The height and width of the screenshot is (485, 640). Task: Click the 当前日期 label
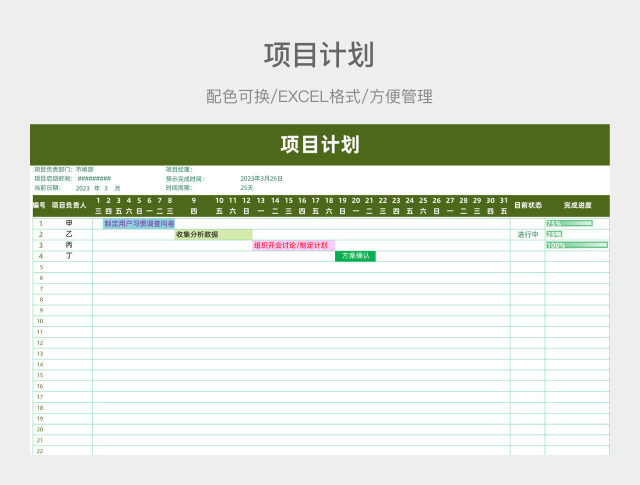coord(47,188)
